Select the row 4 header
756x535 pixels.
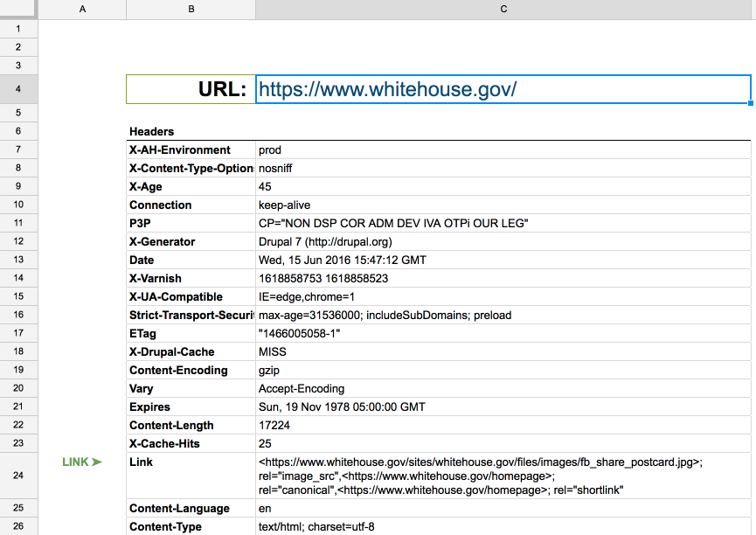[18, 89]
